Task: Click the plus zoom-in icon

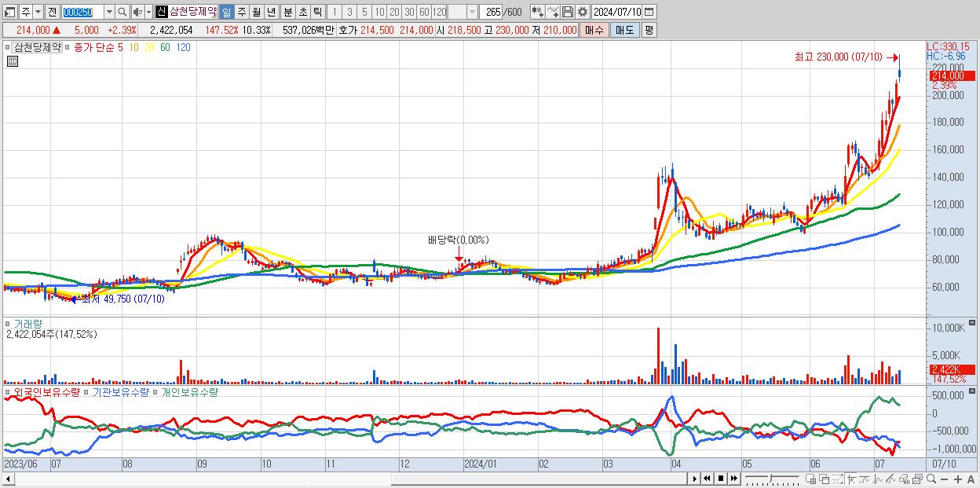Action: click(958, 479)
